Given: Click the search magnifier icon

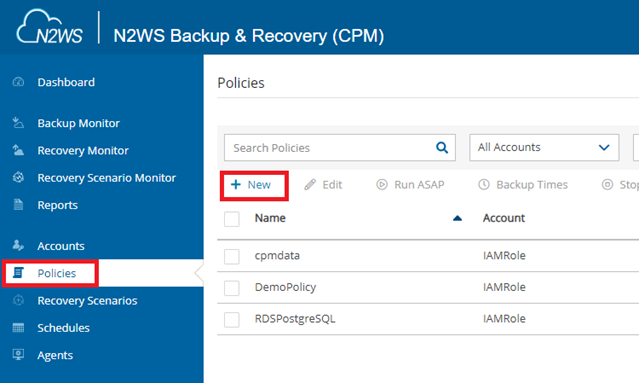Looking at the screenshot, I should 442,147.
